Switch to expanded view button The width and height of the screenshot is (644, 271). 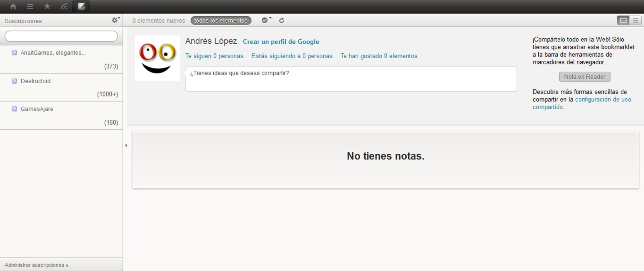(623, 21)
